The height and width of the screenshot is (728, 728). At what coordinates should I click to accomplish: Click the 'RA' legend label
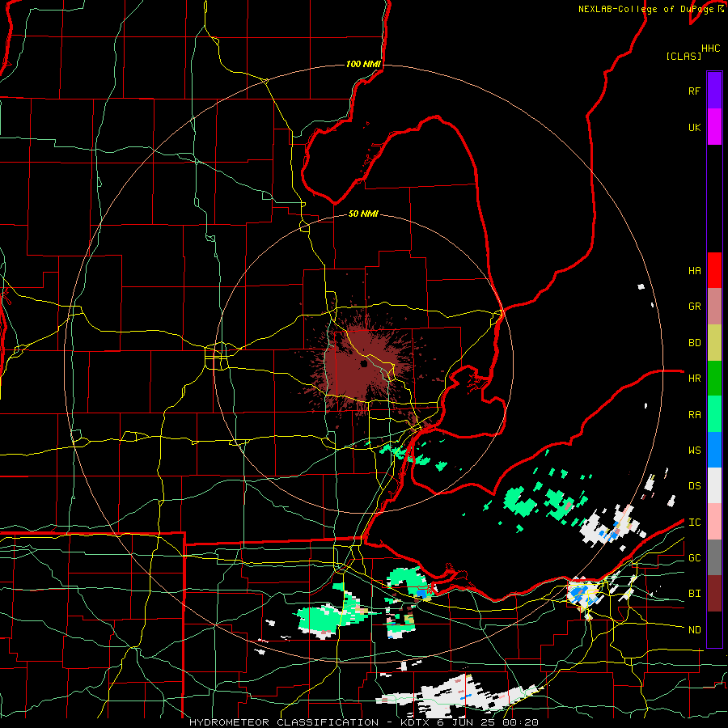pos(694,415)
